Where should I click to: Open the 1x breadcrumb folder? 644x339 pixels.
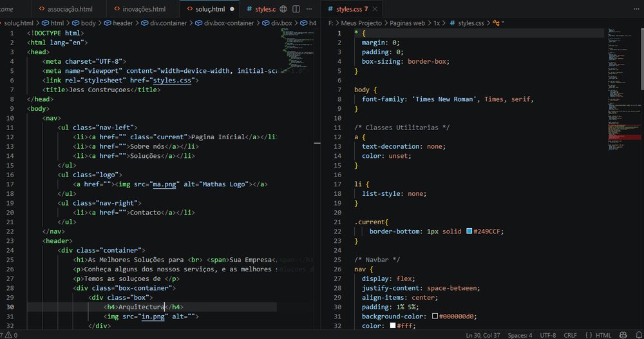point(437,23)
